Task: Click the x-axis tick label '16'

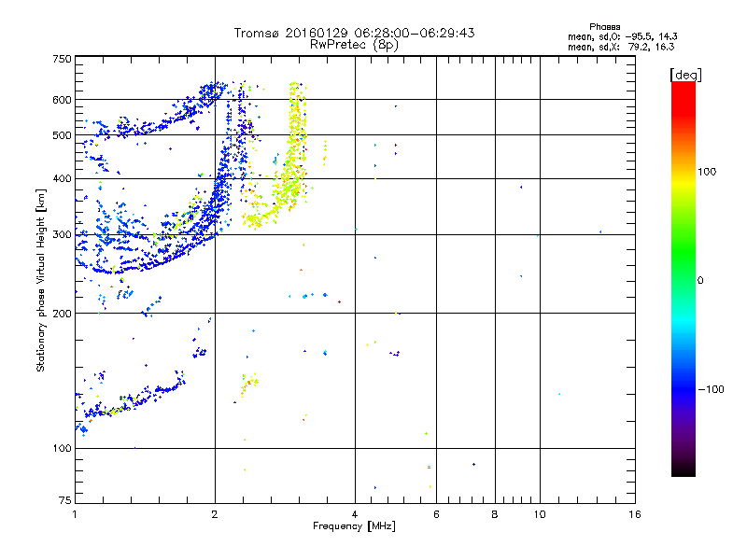Action: pyautogui.click(x=635, y=514)
